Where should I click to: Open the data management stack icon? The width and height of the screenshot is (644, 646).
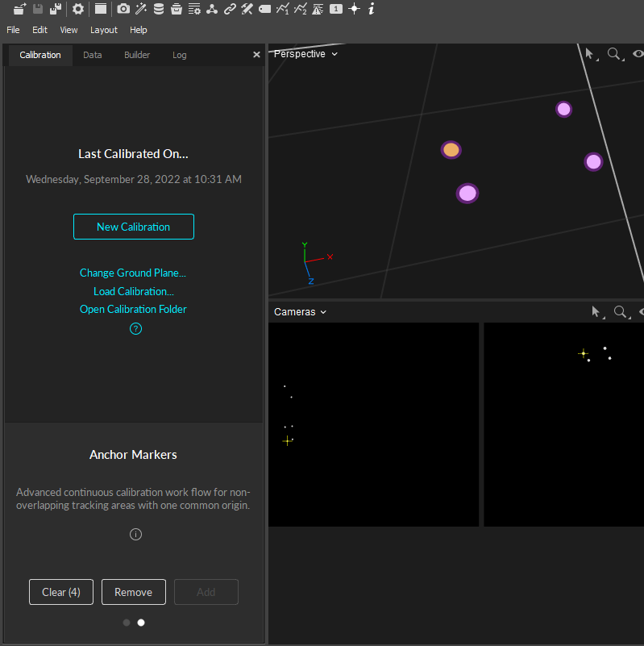coord(158,9)
